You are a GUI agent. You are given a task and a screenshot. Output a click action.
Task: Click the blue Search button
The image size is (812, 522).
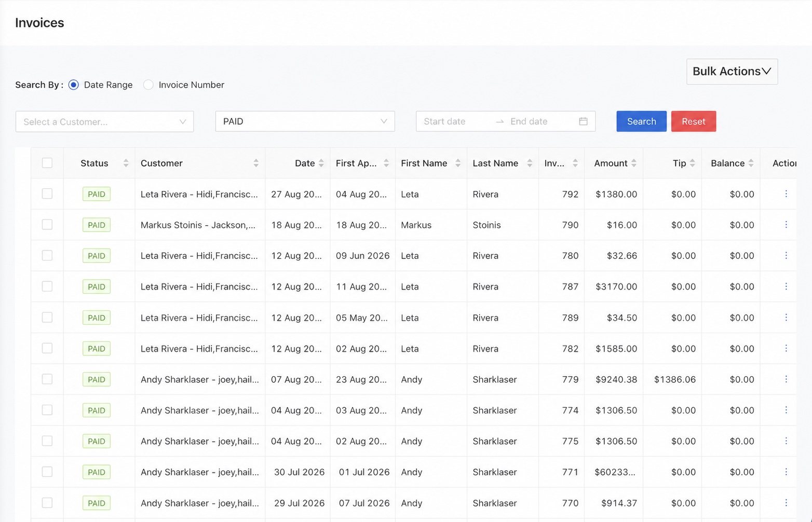coord(642,121)
